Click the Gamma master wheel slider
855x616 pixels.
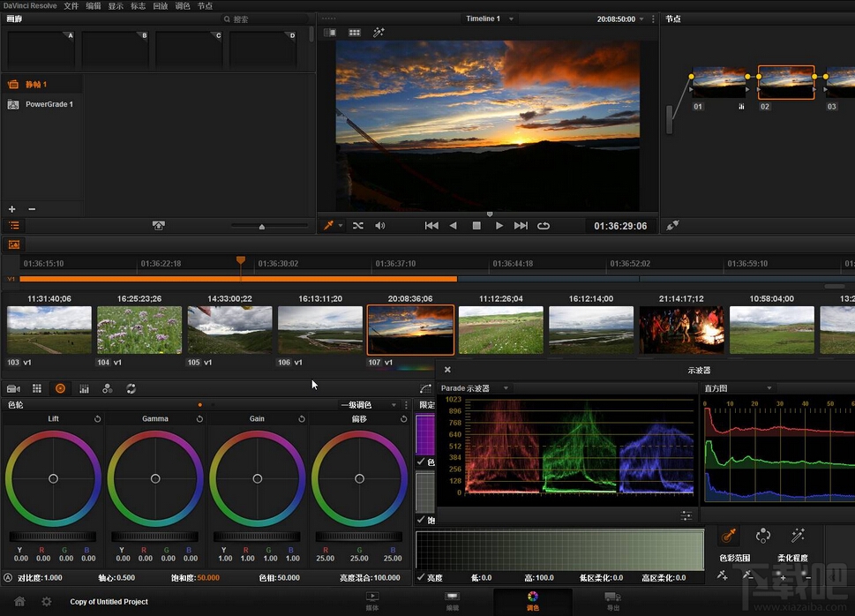tap(155, 537)
